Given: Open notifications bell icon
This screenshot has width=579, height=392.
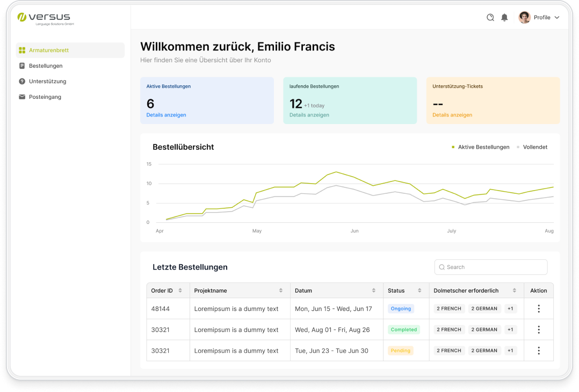Looking at the screenshot, I should coord(504,17).
